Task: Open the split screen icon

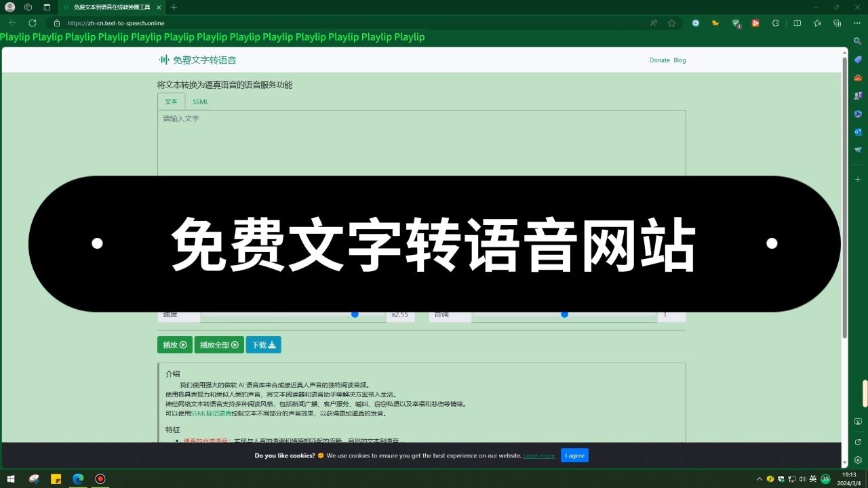Action: pos(796,22)
